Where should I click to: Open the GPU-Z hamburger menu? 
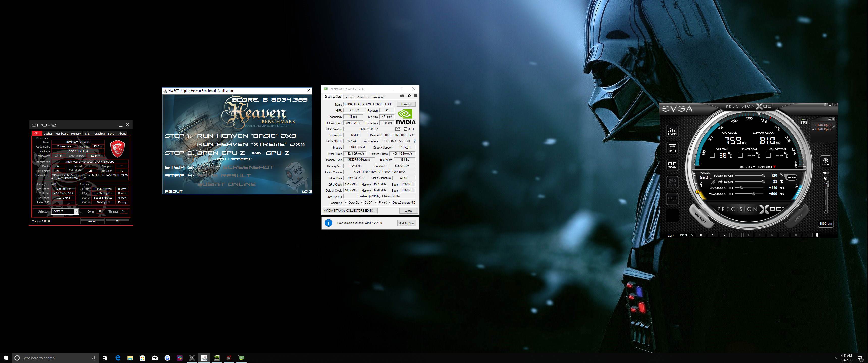[416, 96]
